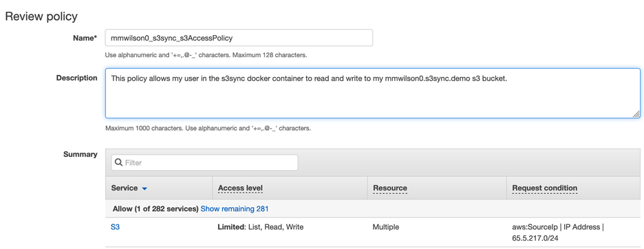This screenshot has width=644, height=249.
Task: Click the magnifier icon in Filter box
Action: (119, 163)
